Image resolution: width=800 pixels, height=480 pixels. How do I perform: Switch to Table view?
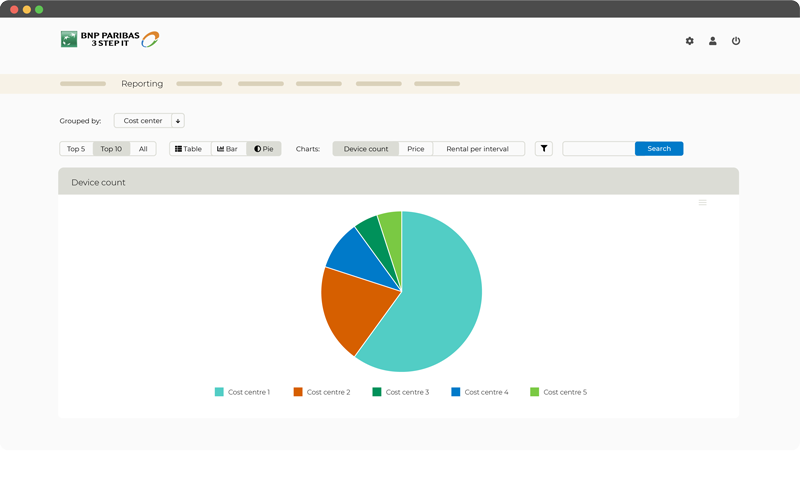click(x=189, y=149)
